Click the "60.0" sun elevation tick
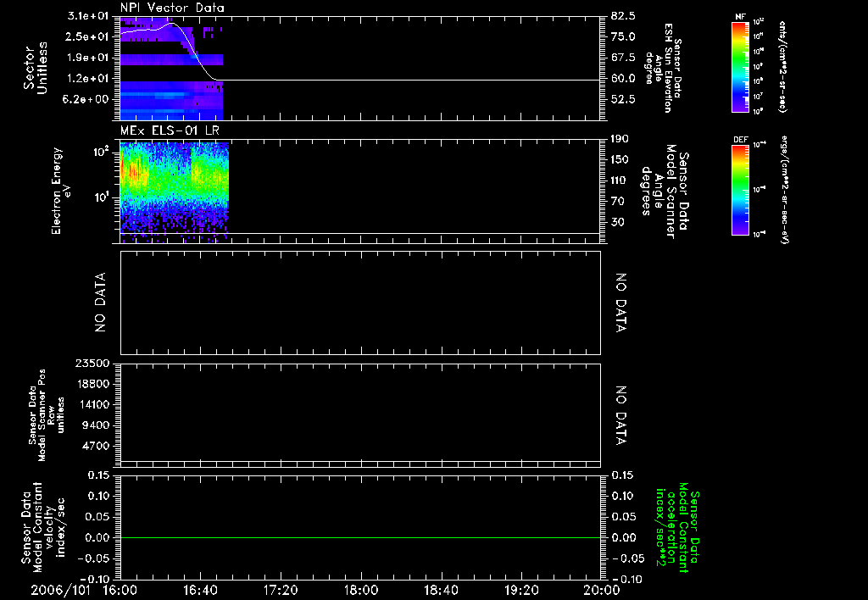This screenshot has height=600, width=868. click(x=623, y=79)
